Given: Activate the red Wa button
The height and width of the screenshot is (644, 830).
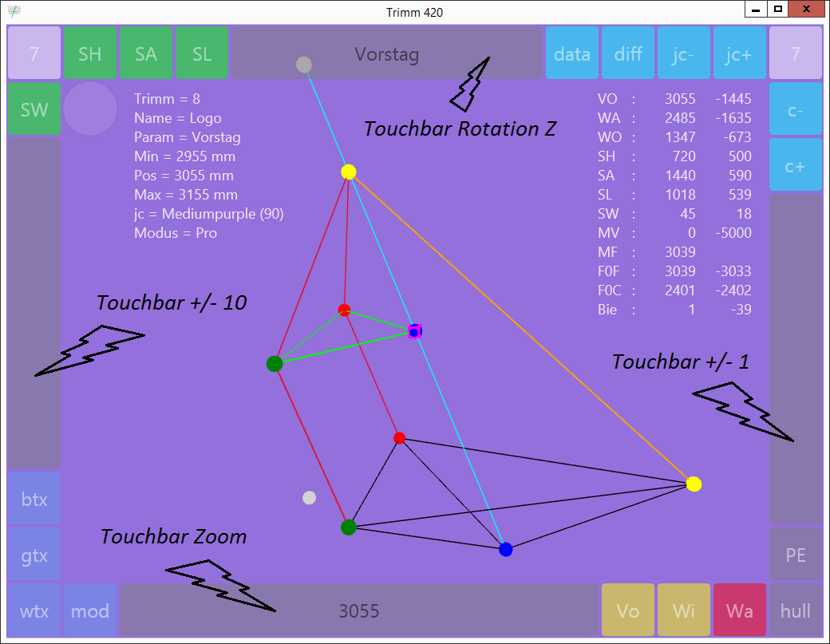Looking at the screenshot, I should [740, 610].
